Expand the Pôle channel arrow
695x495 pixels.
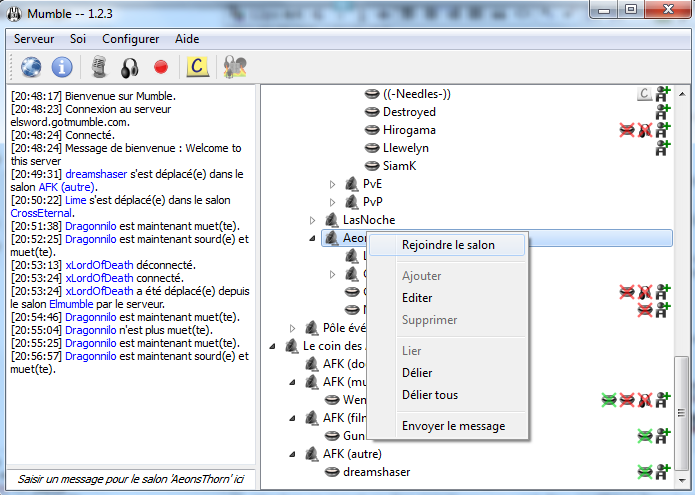[293, 328]
